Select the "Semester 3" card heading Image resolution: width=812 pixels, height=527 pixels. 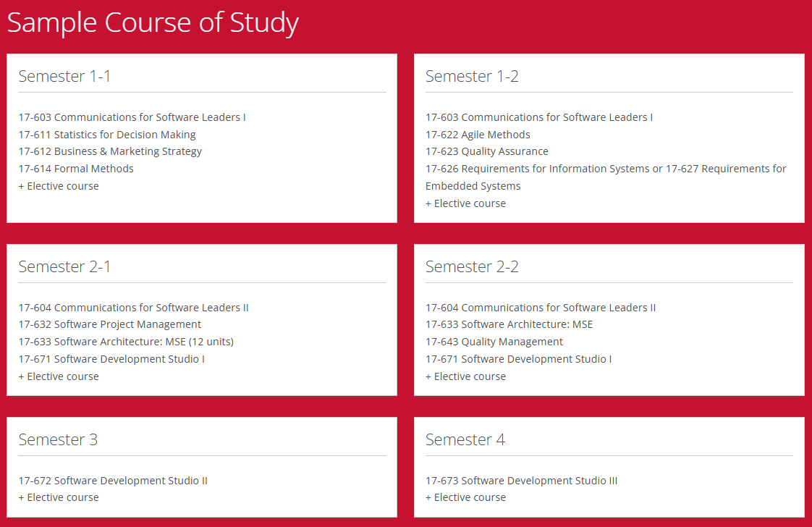point(58,439)
